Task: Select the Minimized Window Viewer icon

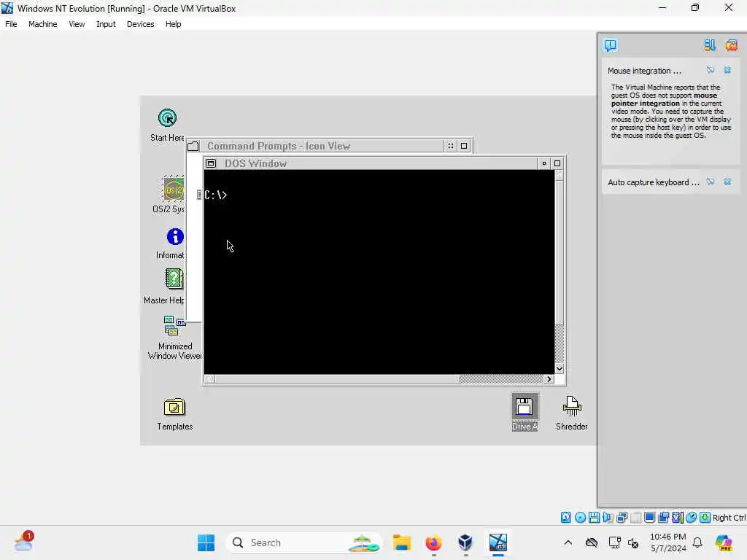Action: pos(174,338)
